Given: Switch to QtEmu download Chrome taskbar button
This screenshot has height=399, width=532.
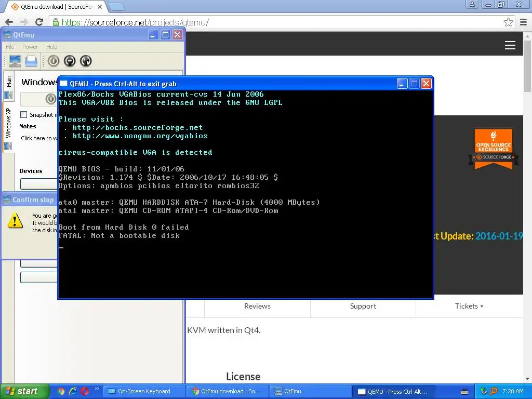Looking at the screenshot, I should pyautogui.click(x=227, y=391).
